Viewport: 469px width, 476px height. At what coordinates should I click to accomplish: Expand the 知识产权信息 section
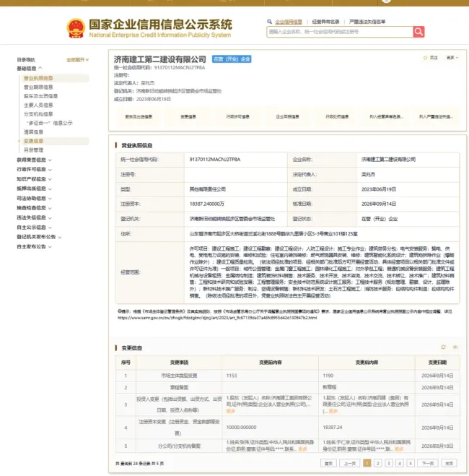tap(34, 179)
